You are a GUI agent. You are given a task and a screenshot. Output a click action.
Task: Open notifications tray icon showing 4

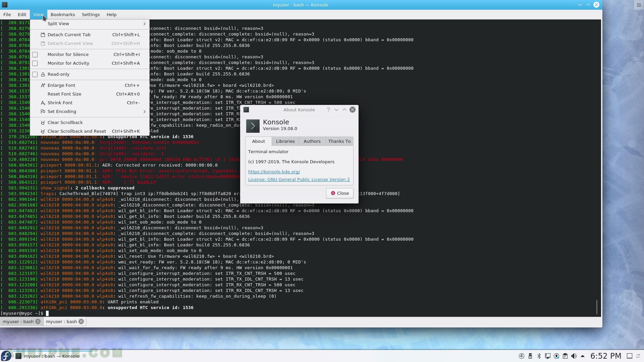click(522, 356)
